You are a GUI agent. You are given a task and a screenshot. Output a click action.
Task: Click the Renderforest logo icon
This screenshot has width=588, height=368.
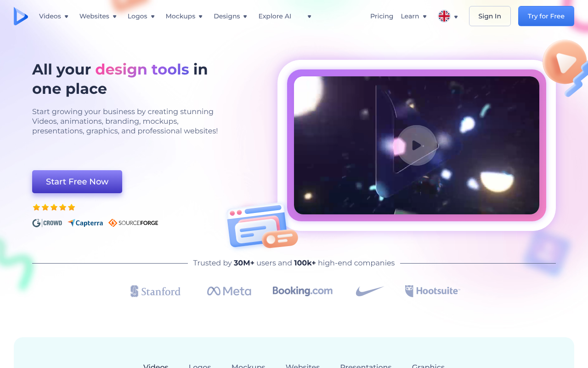pos(21,16)
